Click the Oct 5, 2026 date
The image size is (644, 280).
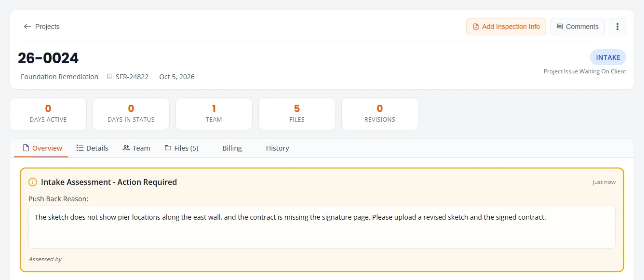[x=177, y=77]
